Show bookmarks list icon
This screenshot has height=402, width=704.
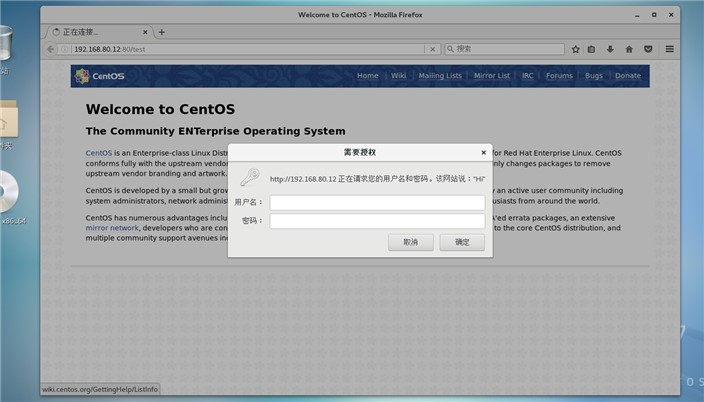pyautogui.click(x=591, y=49)
